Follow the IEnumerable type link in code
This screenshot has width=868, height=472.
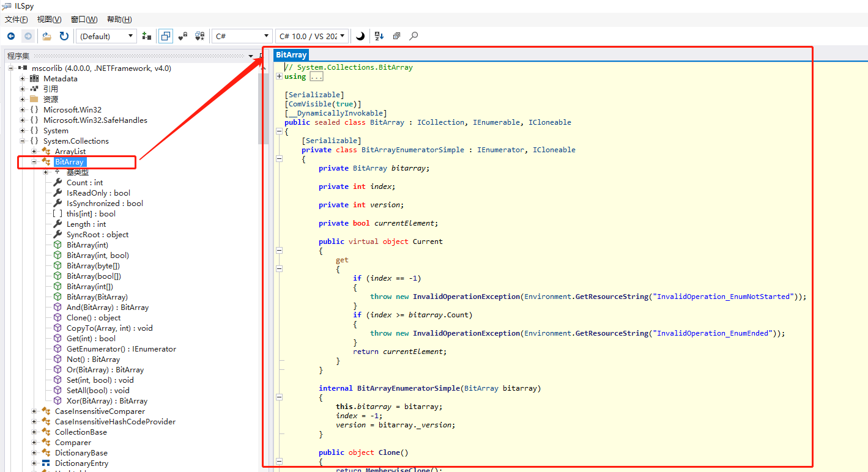[x=497, y=122]
